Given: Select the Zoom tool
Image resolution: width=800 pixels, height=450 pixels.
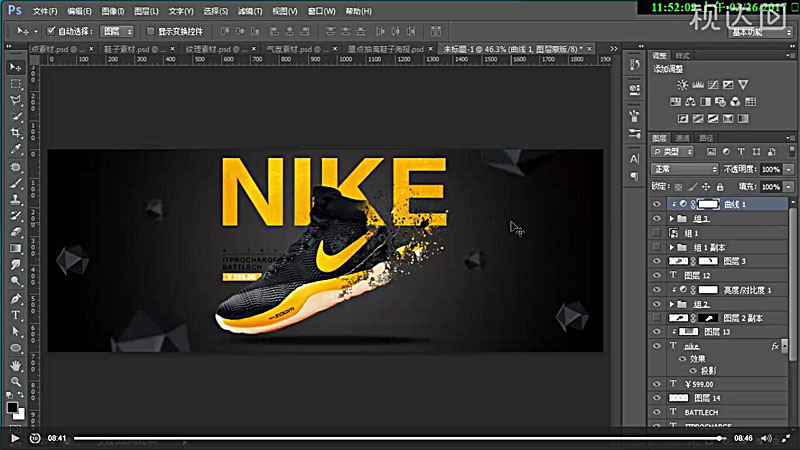Looking at the screenshot, I should (x=16, y=382).
